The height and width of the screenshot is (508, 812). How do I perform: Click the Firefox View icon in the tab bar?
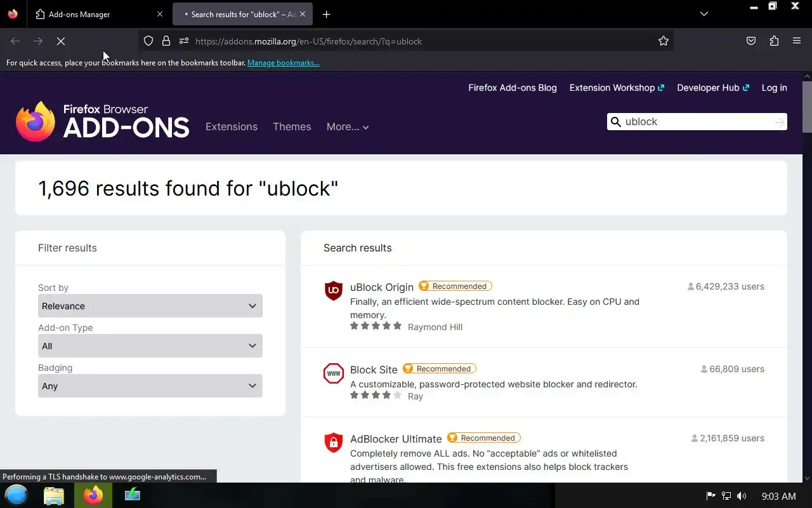pos(13,14)
